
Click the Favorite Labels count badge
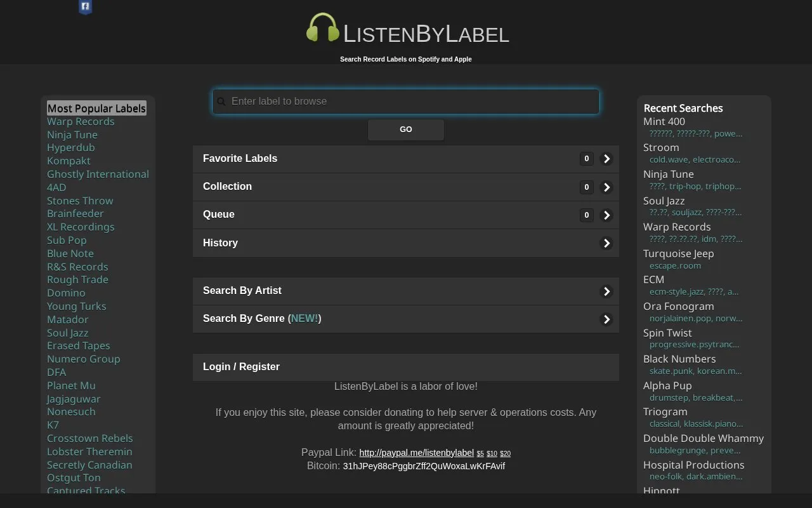point(586,159)
